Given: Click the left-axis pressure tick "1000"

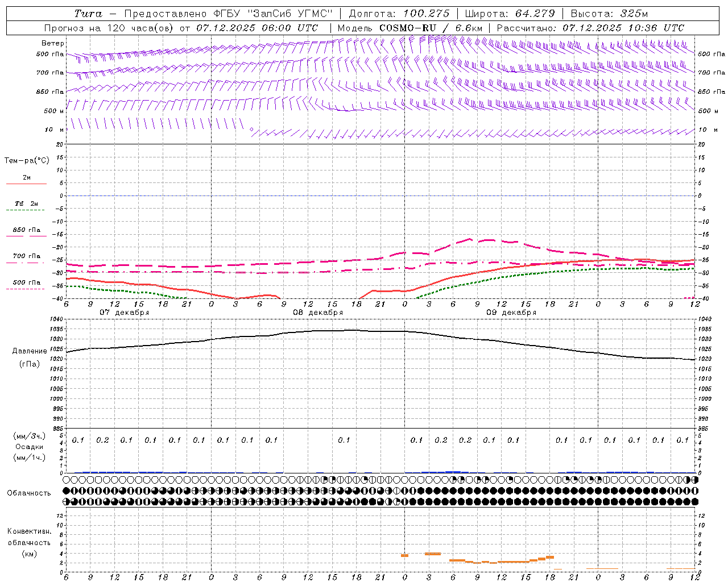Looking at the screenshot, I should 56,399.
